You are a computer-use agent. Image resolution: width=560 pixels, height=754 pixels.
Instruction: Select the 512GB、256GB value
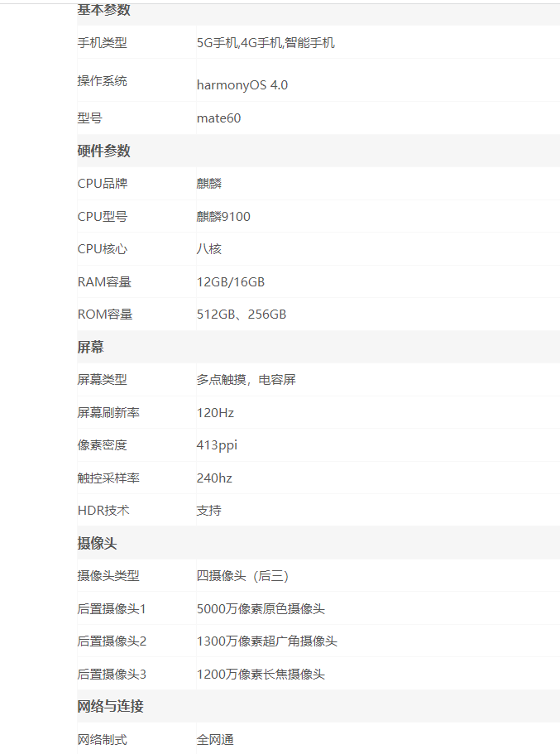(242, 314)
